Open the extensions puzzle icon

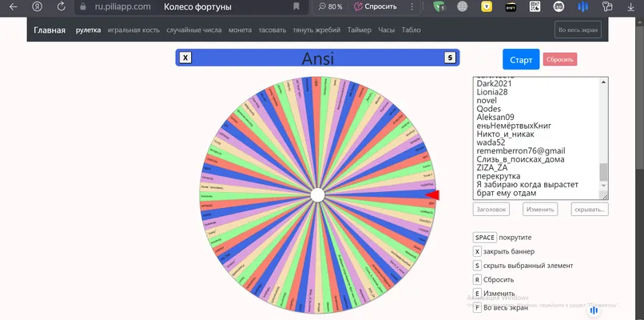pos(607,6)
